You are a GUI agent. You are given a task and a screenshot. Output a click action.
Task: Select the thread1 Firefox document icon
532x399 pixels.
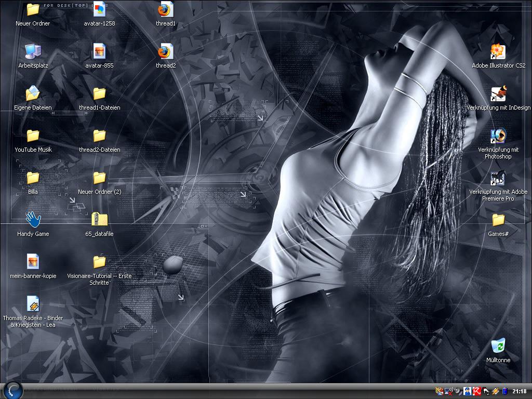(x=166, y=10)
